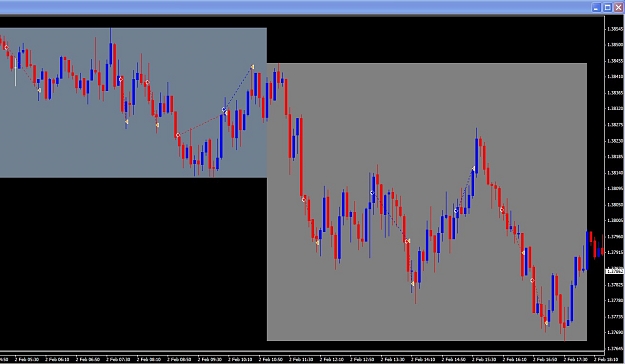Click the 1.38320 price axis label
The width and height of the screenshot is (625, 364).
[615, 108]
